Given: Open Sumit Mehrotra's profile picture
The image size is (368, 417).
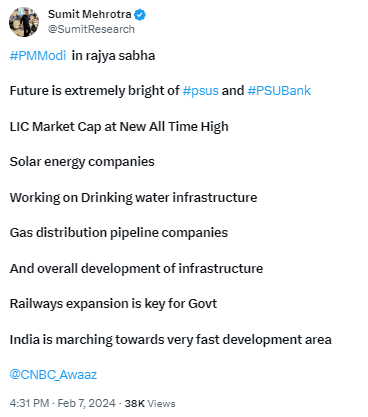Looking at the screenshot, I should tap(24, 22).
